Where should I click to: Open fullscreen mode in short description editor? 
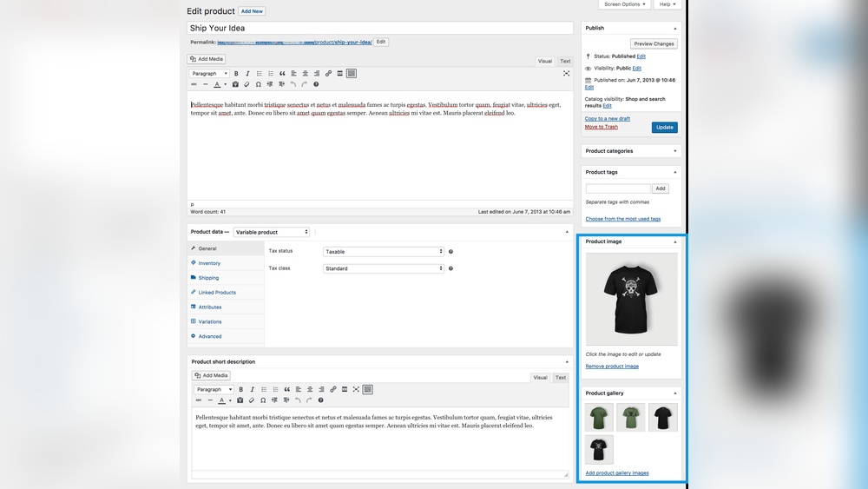click(356, 389)
